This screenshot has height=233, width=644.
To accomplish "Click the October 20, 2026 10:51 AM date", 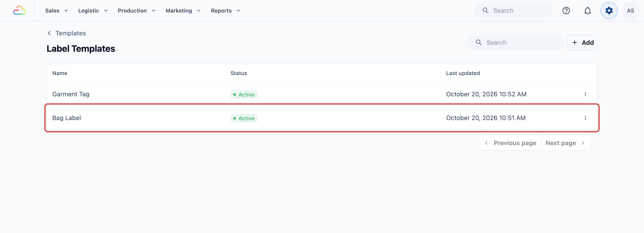I will 486,118.
